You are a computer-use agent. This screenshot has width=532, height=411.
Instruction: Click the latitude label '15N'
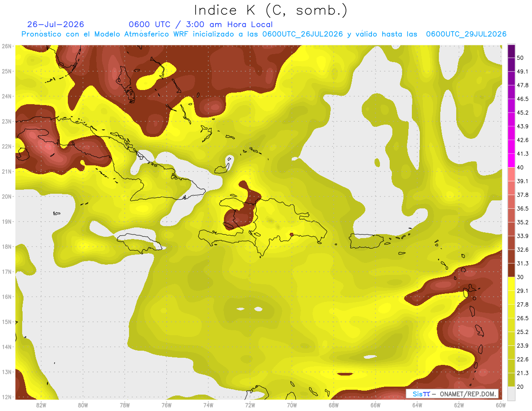coord(7,321)
